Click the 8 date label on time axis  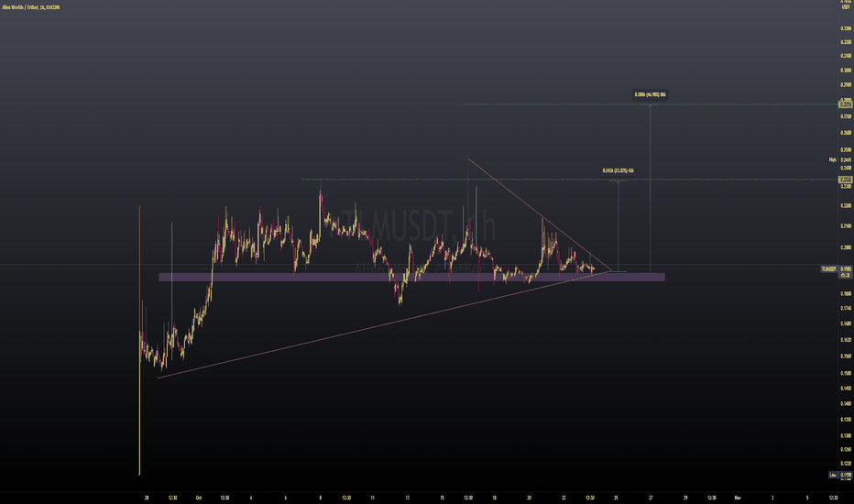coord(321,498)
